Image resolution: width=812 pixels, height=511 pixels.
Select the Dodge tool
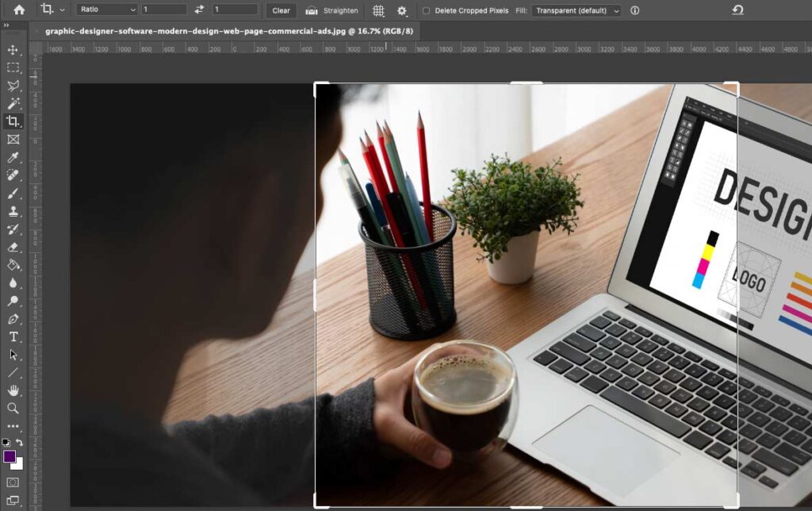13,301
